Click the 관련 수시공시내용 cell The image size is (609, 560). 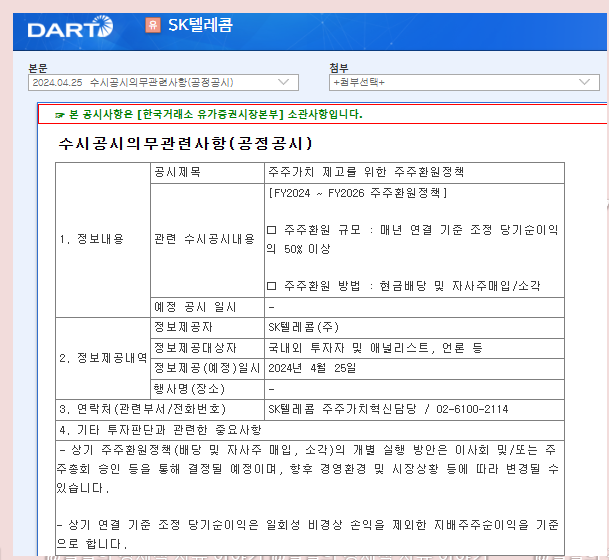207,240
